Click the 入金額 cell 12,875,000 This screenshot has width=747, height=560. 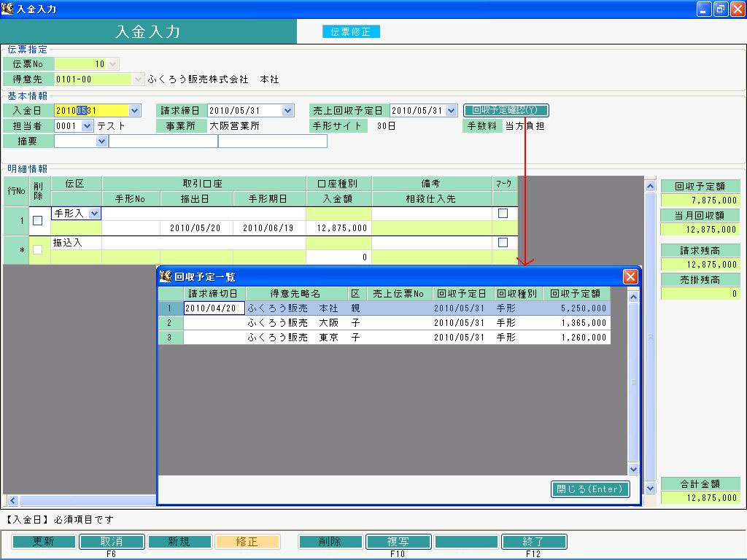pyautogui.click(x=338, y=228)
